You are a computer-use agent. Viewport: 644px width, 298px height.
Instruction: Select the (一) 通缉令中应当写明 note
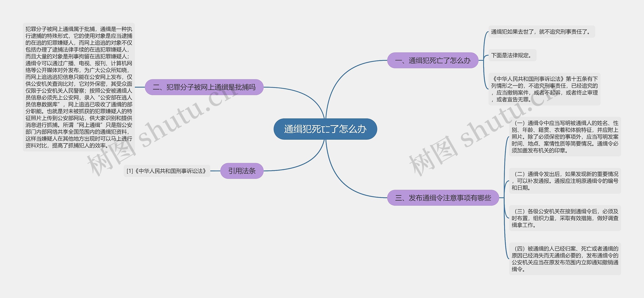coord(565,137)
